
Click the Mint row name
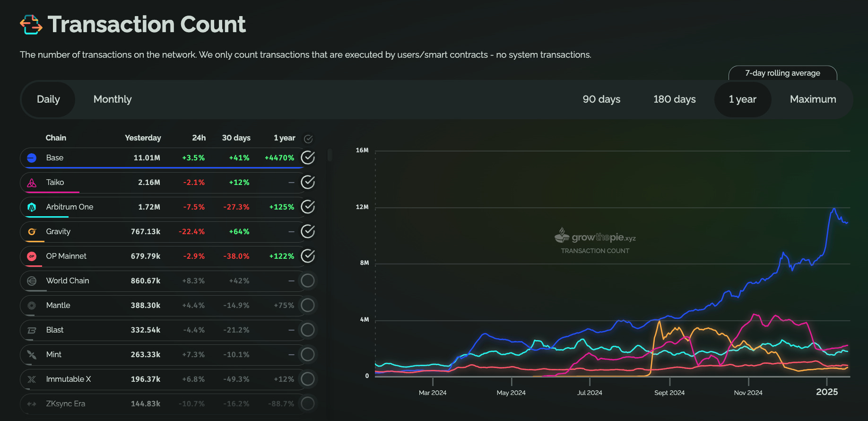point(54,354)
